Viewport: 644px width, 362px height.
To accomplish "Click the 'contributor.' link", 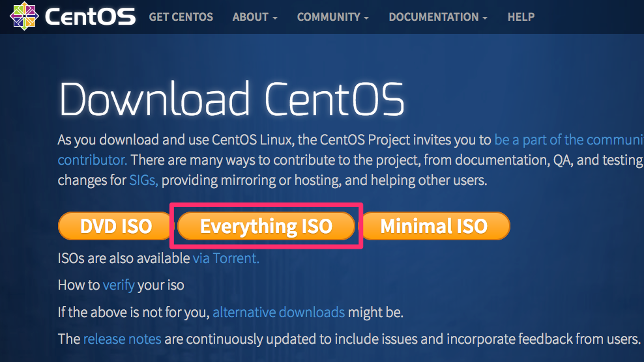I will pyautogui.click(x=93, y=160).
